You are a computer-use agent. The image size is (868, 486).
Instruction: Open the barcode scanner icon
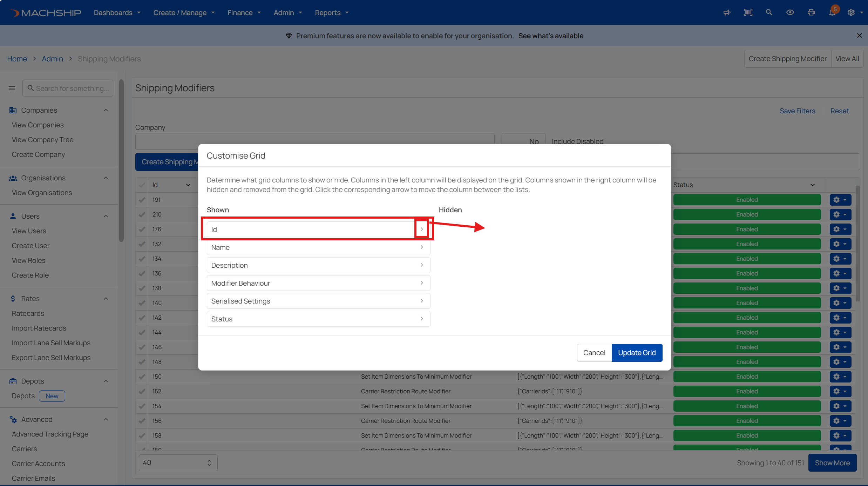[748, 13]
